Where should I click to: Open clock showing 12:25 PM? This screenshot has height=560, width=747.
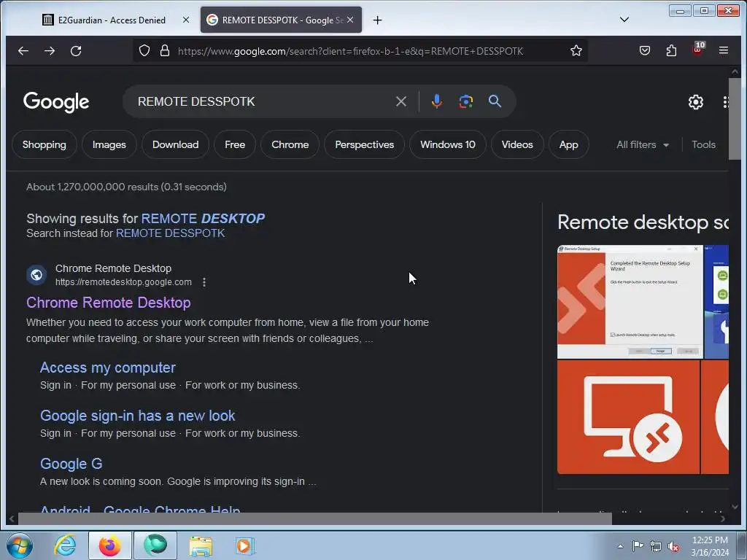pyautogui.click(x=710, y=546)
